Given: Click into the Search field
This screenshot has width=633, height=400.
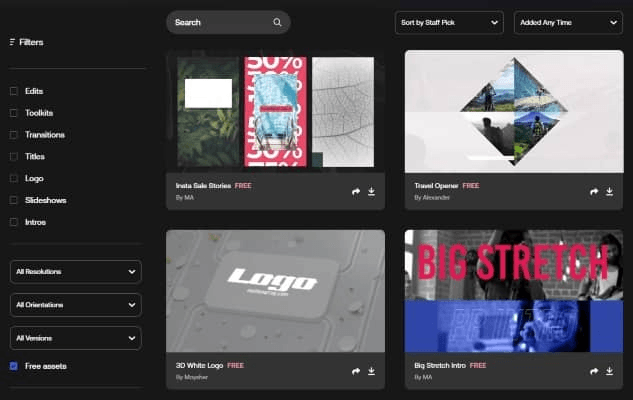Looking at the screenshot, I should click(228, 22).
